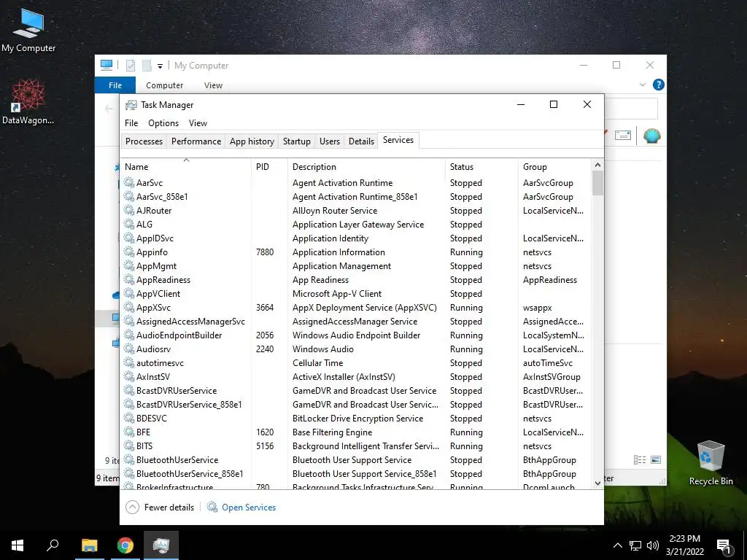This screenshot has width=747, height=560.
Task: Open My Computer desktop icon
Action: point(28,30)
